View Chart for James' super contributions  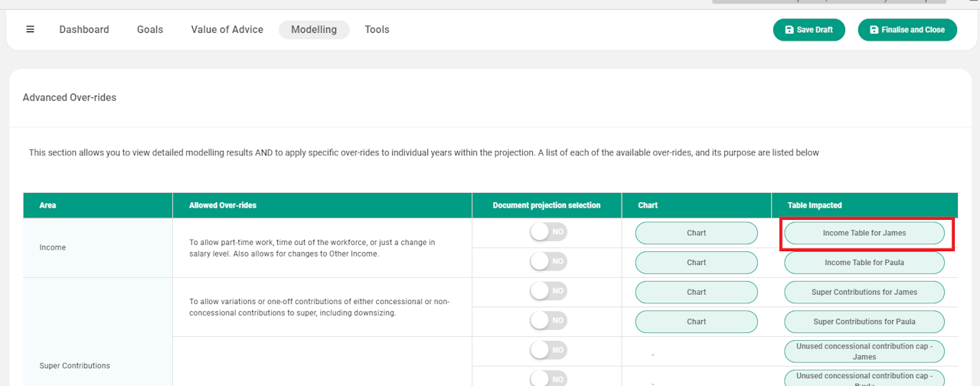click(x=696, y=292)
